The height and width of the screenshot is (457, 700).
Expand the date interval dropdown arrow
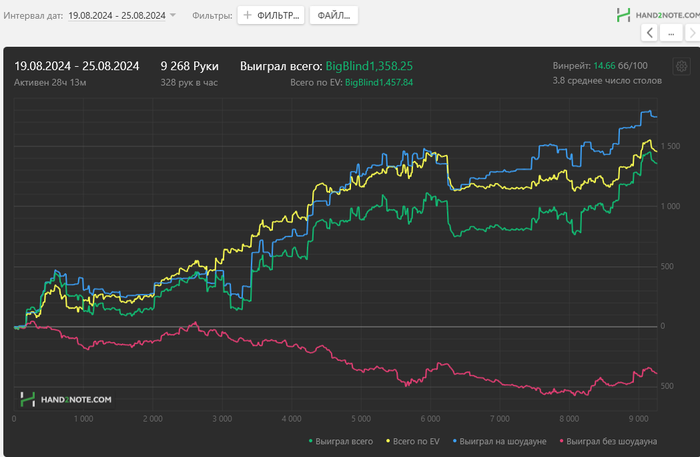pos(173,16)
